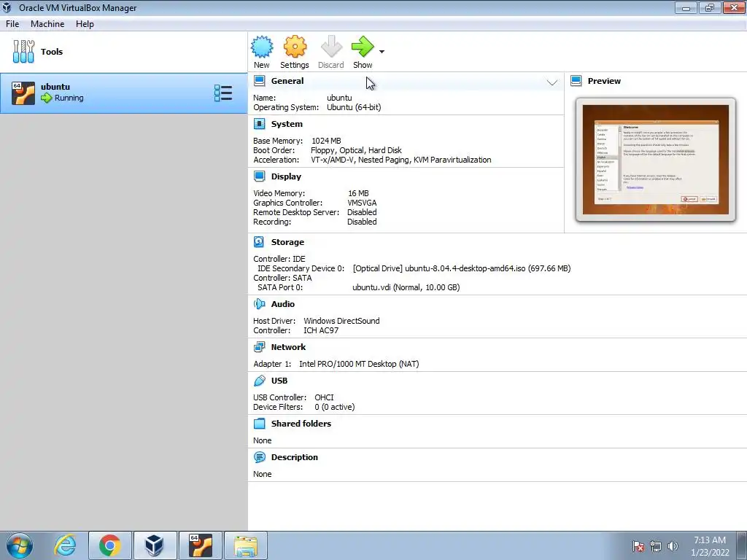The image size is (747, 560).
Task: Click the Running status label
Action: click(x=69, y=98)
